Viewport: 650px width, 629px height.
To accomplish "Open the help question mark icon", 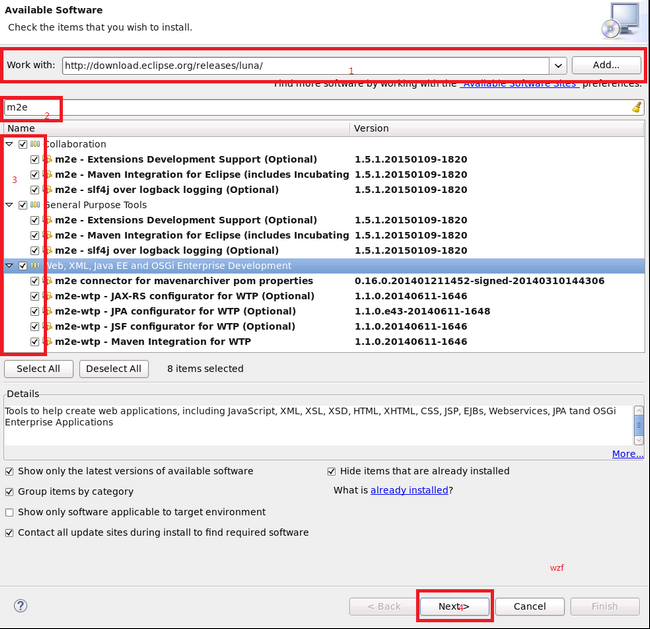I will click(x=20, y=606).
